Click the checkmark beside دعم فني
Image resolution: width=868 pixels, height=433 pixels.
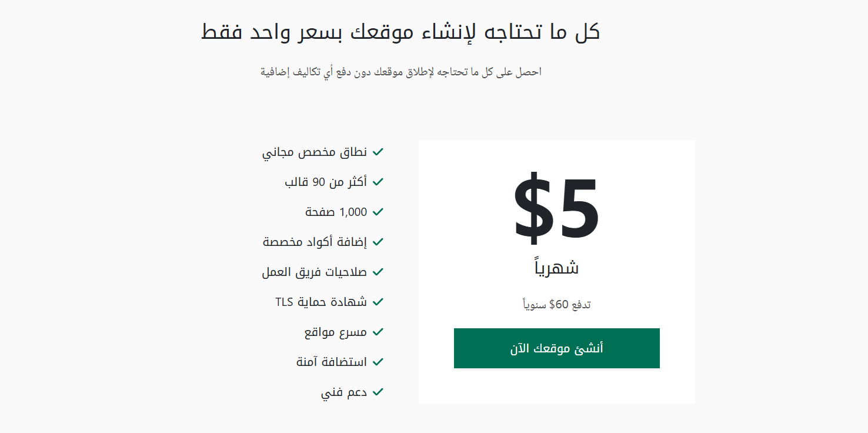click(x=378, y=392)
